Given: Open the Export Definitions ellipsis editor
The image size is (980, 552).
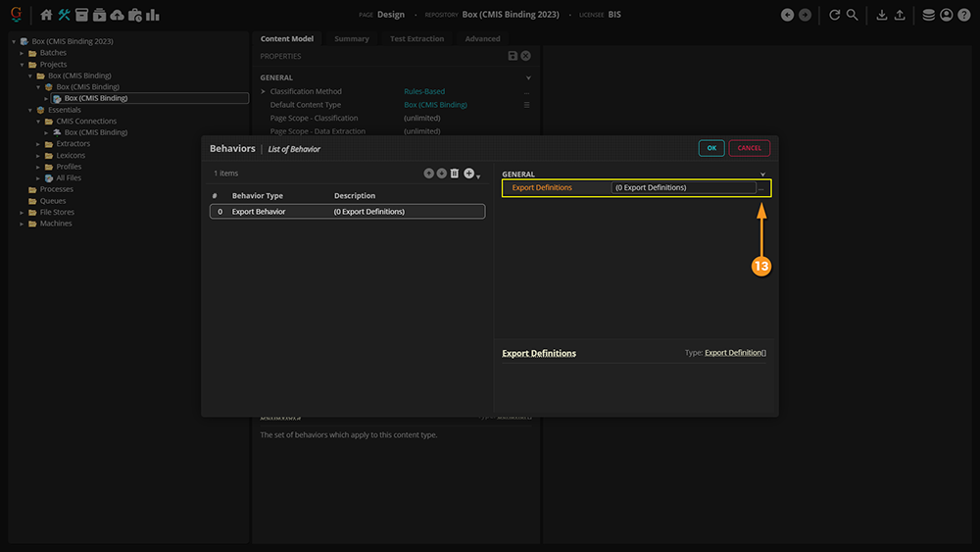Looking at the screenshot, I should pos(761,188).
